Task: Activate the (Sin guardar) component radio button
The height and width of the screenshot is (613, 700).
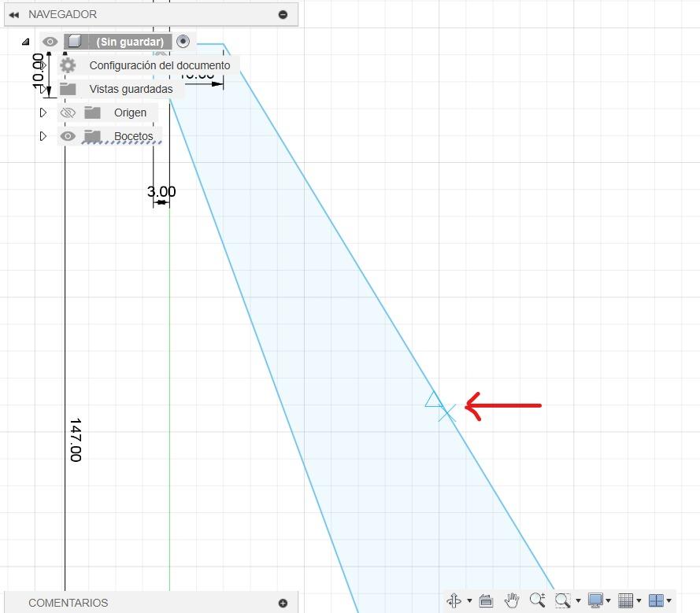Action: (x=183, y=42)
